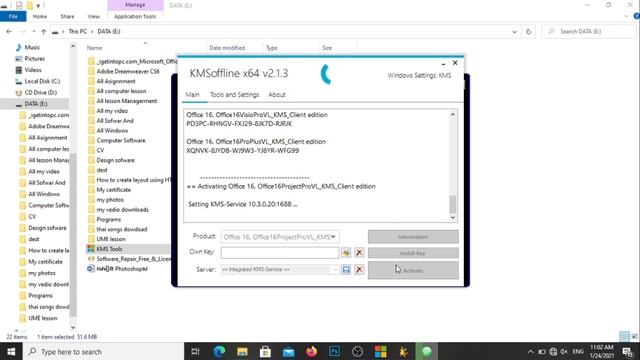This screenshot has width=640, height=360.
Task: Switch to the About tab in KMSoffline
Action: pyautogui.click(x=277, y=95)
